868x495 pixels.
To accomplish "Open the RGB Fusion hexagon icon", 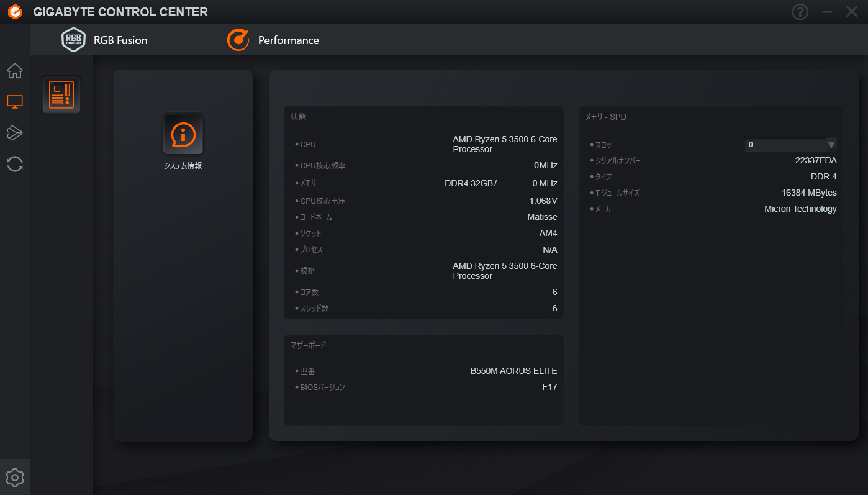I will [73, 40].
